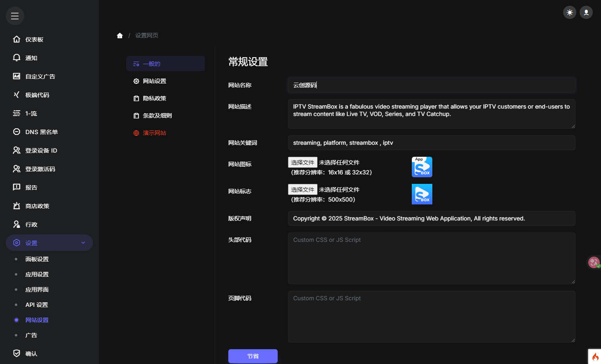Viewport: 601px width, 364px height.
Task: Open 应用设置 submenu item
Action: tap(37, 274)
